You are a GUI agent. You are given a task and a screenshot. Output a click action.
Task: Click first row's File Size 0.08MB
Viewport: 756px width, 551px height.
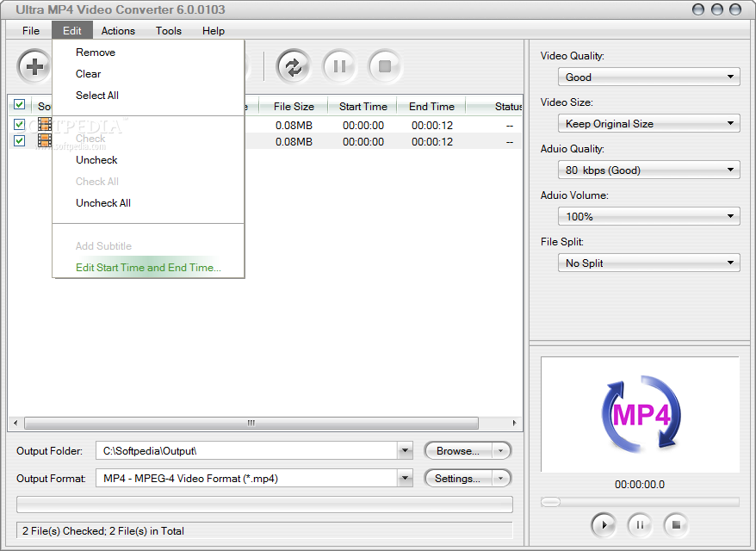[x=294, y=126]
